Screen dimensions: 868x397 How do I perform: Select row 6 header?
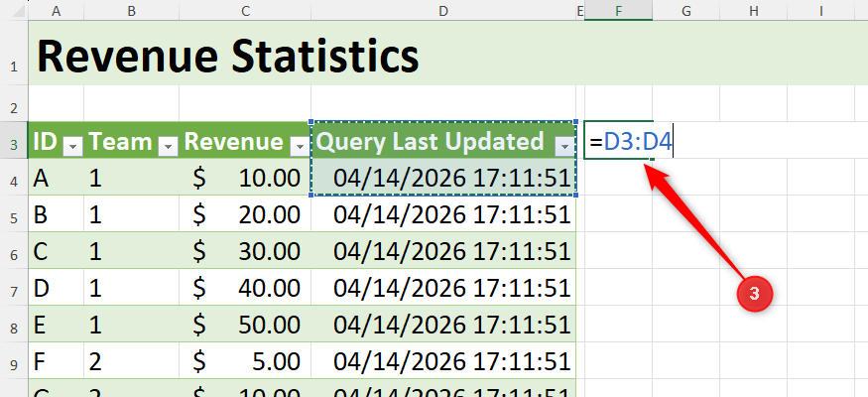[14, 250]
